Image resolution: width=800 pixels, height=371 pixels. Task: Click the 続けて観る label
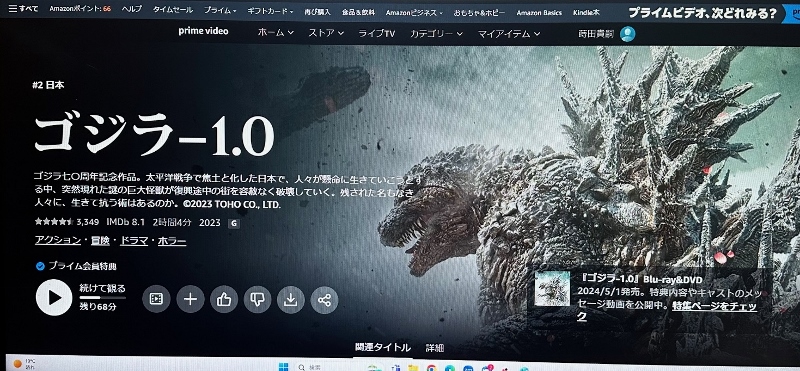(x=103, y=288)
